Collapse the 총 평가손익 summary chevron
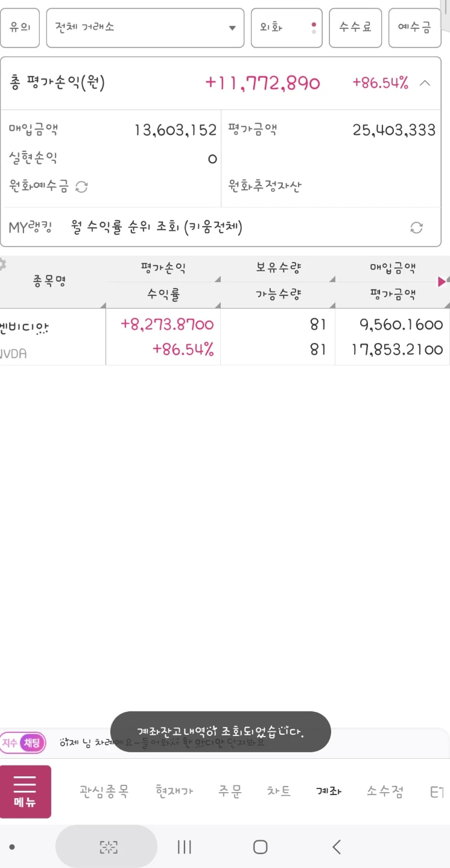450x868 pixels. coord(425,83)
